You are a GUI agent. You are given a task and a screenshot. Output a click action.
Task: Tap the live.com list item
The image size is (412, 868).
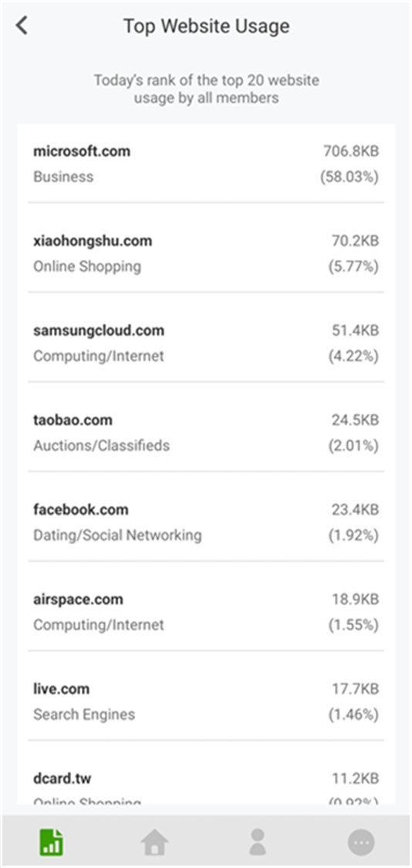click(x=206, y=702)
